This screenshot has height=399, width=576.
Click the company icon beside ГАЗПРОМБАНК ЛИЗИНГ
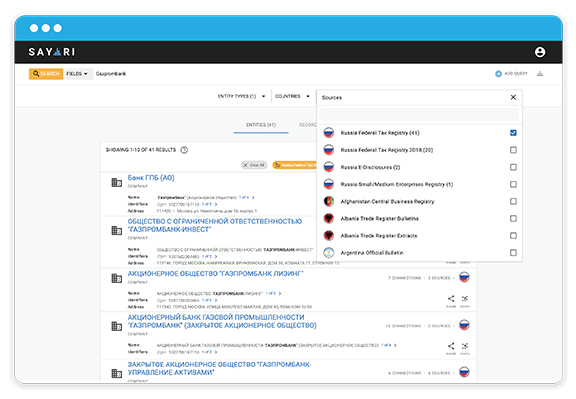(116, 278)
